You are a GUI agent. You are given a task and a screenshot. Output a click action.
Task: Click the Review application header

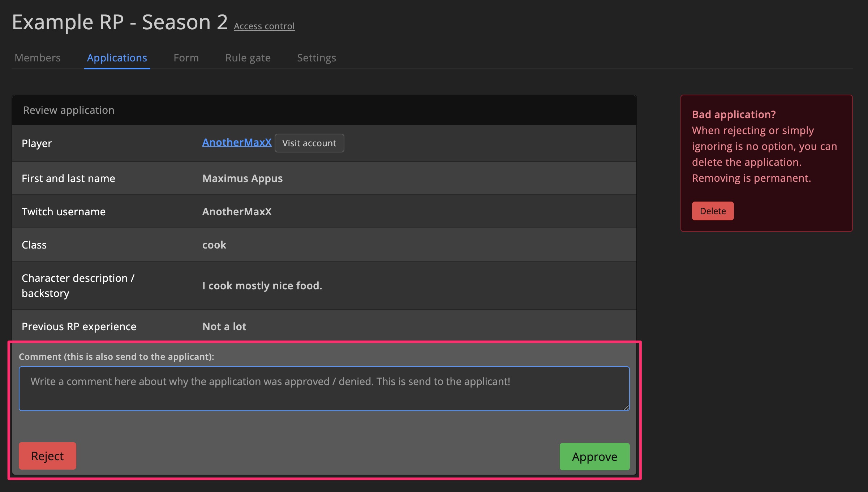69,110
